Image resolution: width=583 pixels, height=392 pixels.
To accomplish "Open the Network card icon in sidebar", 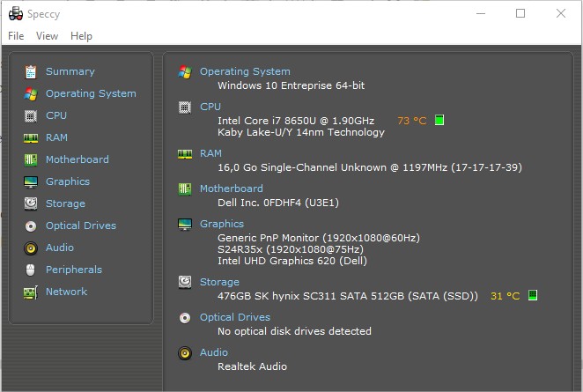I will click(31, 292).
